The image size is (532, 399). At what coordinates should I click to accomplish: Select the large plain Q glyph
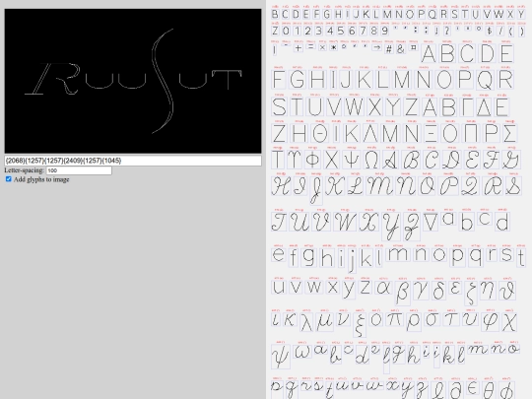[485, 80]
